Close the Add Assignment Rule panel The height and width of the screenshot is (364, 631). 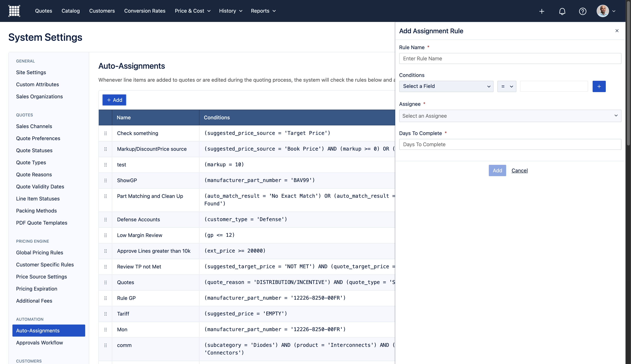pyautogui.click(x=617, y=31)
